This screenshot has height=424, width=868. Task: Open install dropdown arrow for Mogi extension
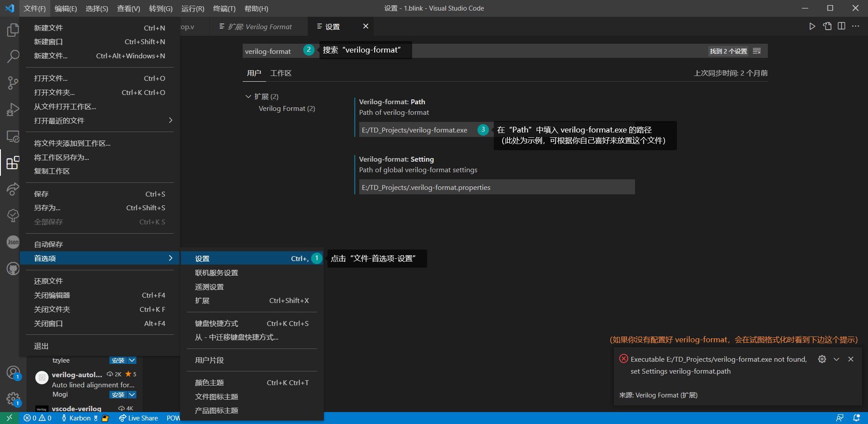132,394
